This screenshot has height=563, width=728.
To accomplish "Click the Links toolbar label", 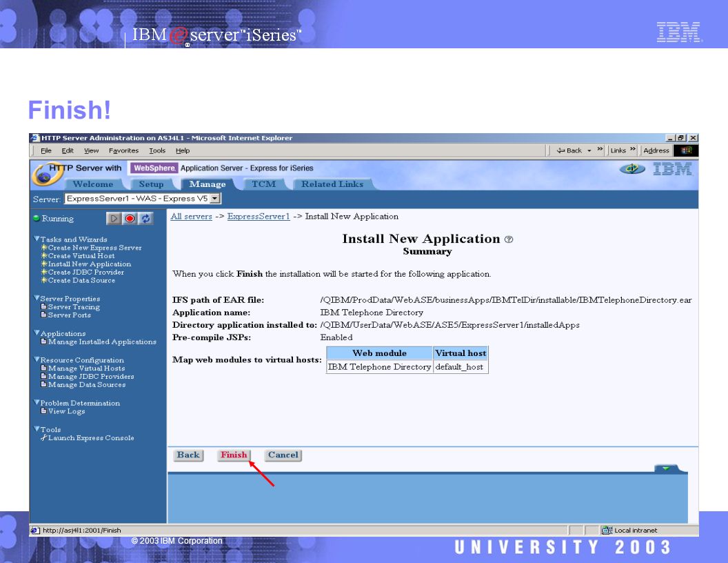I will [x=618, y=150].
